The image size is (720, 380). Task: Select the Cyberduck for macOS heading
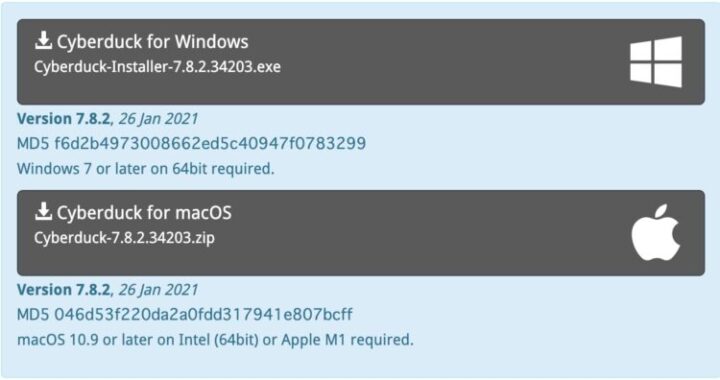pyautogui.click(x=144, y=213)
